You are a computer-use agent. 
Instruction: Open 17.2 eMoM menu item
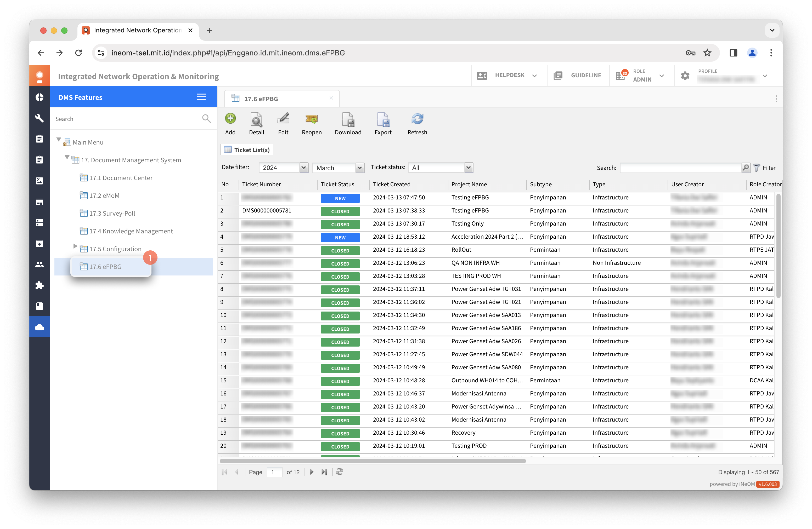(x=104, y=195)
